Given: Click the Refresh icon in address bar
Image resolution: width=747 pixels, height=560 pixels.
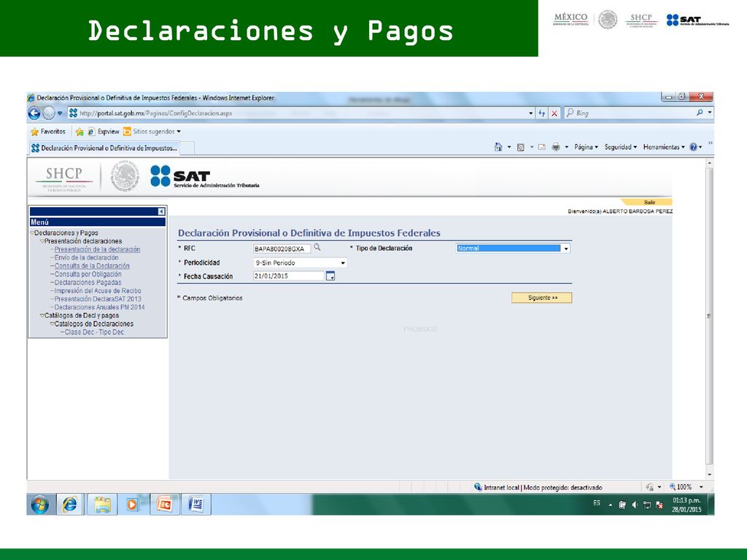Looking at the screenshot, I should (x=542, y=113).
